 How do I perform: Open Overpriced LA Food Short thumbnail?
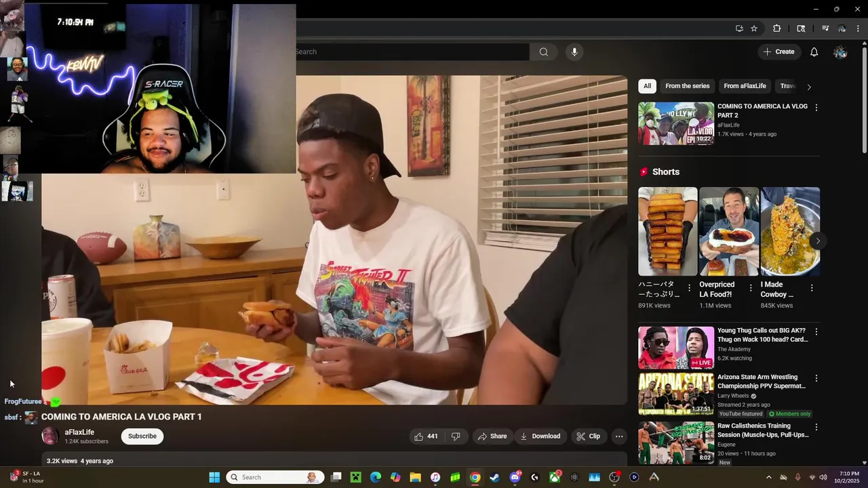click(729, 231)
